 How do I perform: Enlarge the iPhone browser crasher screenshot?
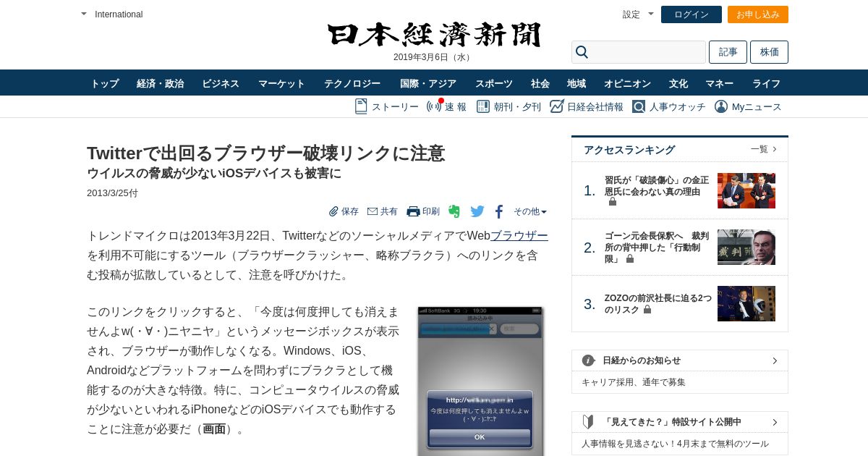(x=480, y=381)
